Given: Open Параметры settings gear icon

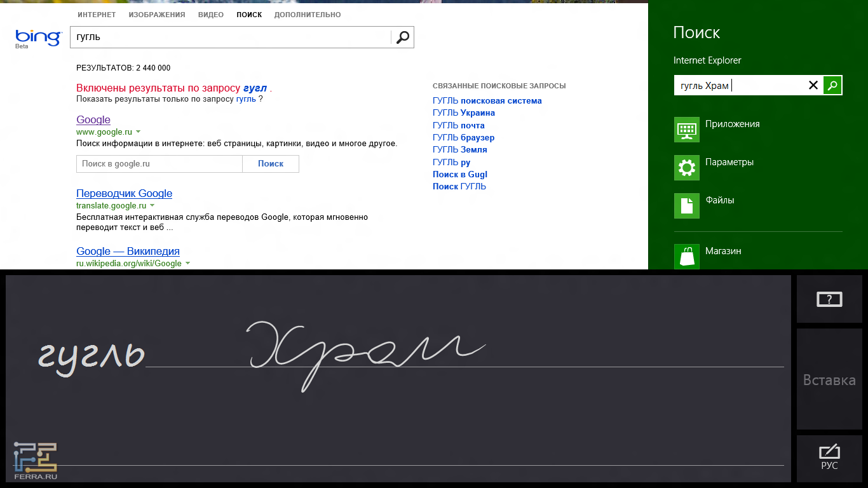Looking at the screenshot, I should [686, 168].
